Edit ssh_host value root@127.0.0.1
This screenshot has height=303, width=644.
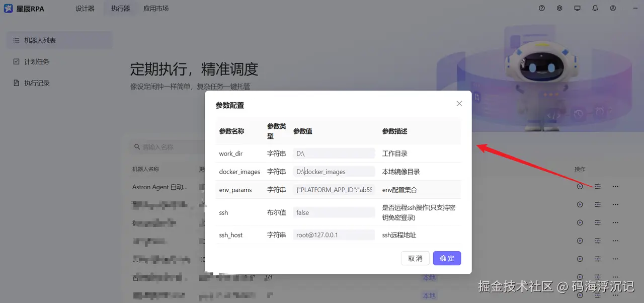[x=334, y=235]
